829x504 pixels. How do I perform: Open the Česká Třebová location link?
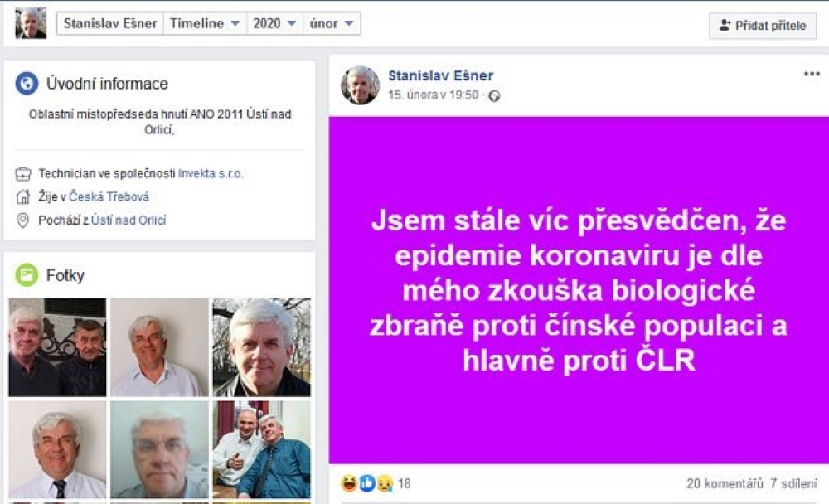pyautogui.click(x=109, y=196)
